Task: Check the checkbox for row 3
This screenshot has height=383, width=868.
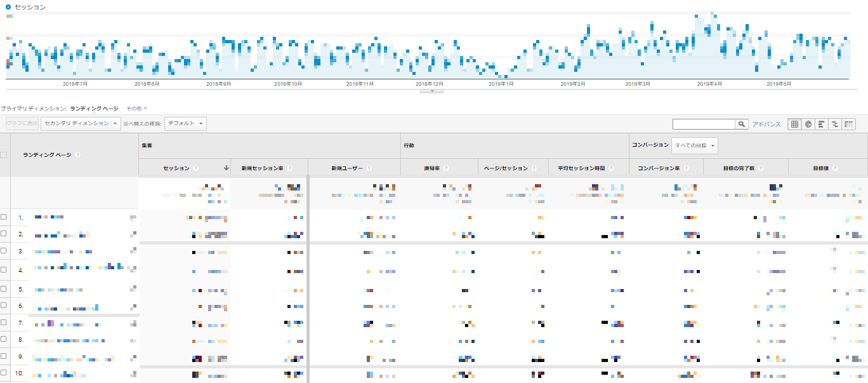Action: [4, 250]
